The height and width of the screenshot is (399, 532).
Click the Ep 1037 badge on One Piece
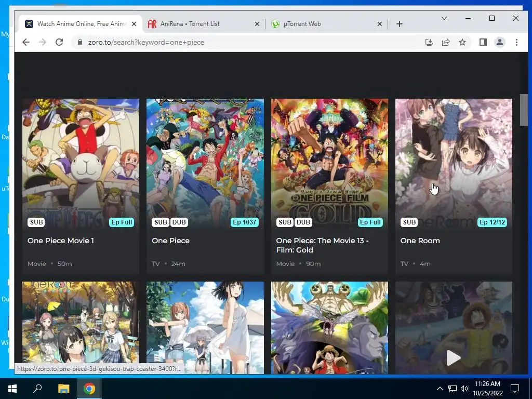244,222
